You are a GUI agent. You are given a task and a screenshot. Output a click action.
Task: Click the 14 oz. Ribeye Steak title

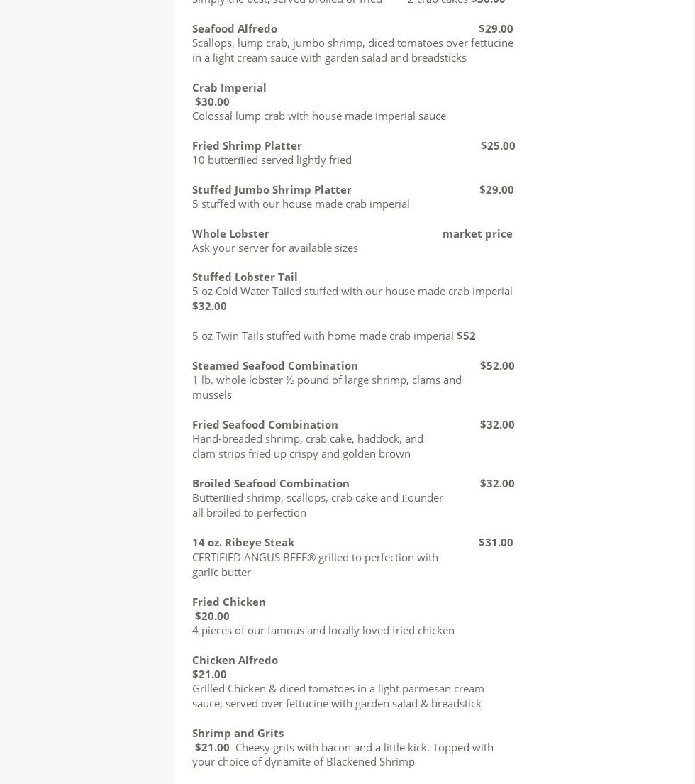click(x=243, y=542)
